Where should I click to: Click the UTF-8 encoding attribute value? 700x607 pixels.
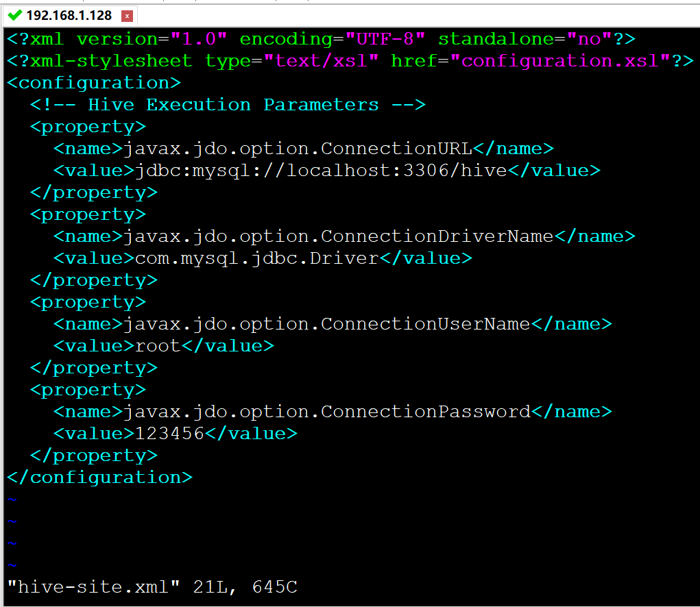tap(385, 39)
